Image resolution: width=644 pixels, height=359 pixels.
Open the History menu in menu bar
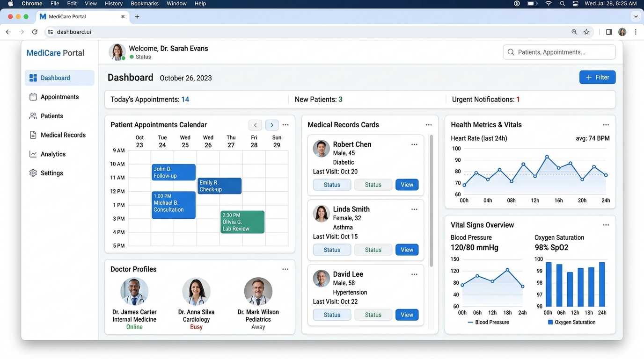click(114, 3)
